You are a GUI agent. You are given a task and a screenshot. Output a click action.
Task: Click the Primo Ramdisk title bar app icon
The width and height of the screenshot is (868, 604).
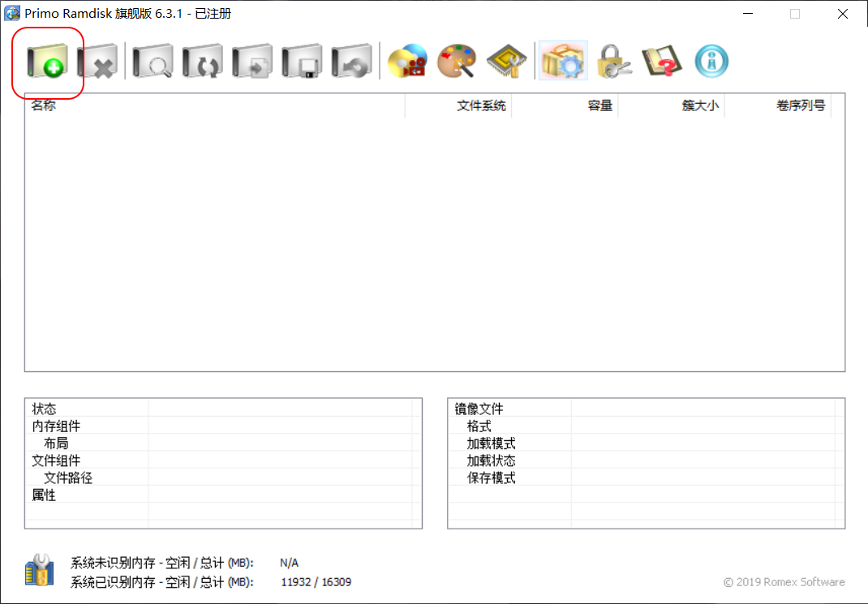pyautogui.click(x=11, y=13)
